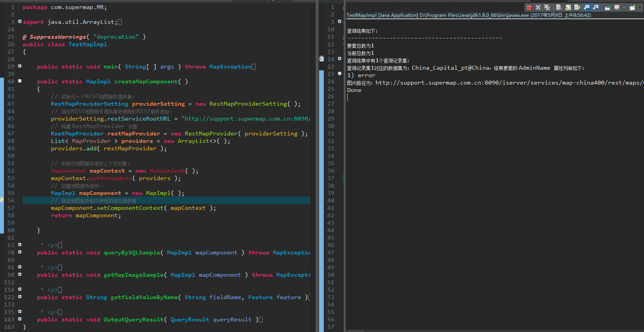The width and height of the screenshot is (644, 332).
Task: Open the new console type dropdown arrow
Action: (639, 7)
